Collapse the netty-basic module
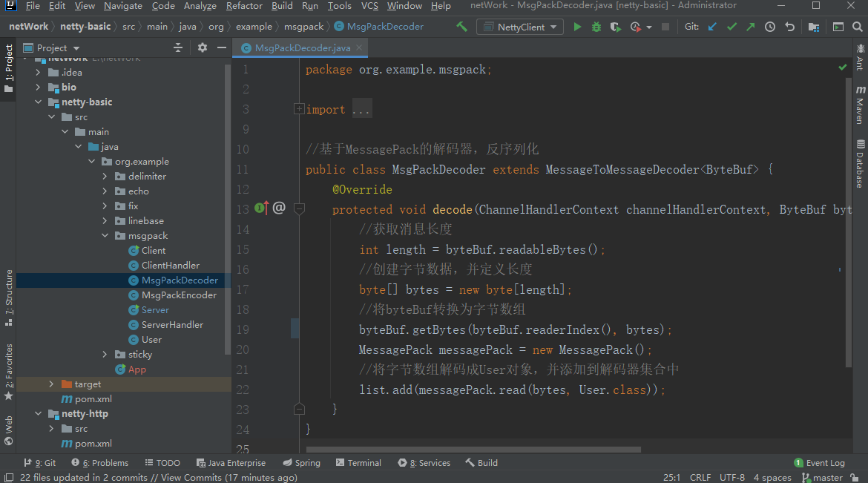This screenshot has height=483, width=868. click(38, 102)
